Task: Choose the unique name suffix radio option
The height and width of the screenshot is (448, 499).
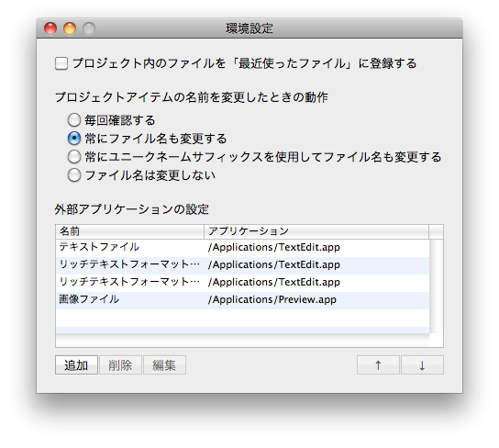Action: [73, 157]
